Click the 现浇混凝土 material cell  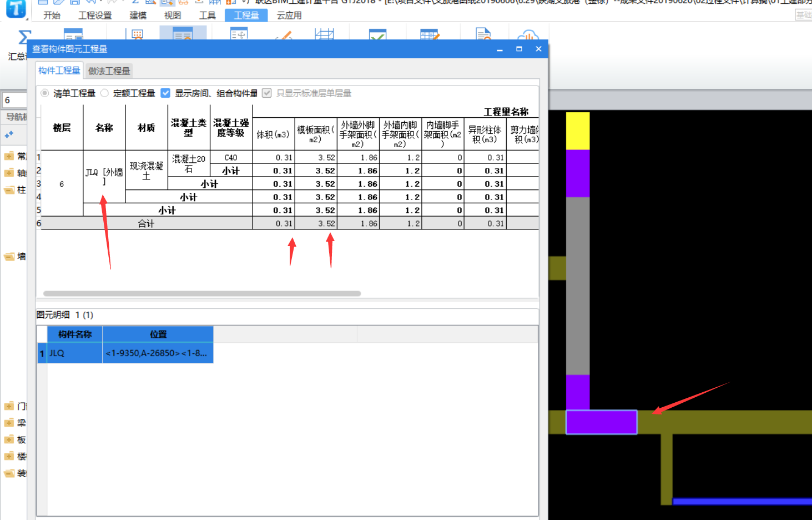point(147,171)
